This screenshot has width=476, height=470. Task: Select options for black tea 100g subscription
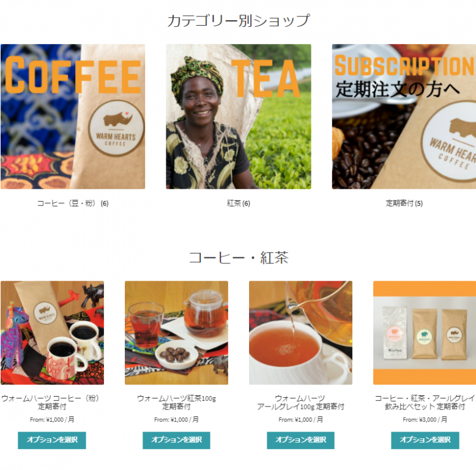(176, 440)
